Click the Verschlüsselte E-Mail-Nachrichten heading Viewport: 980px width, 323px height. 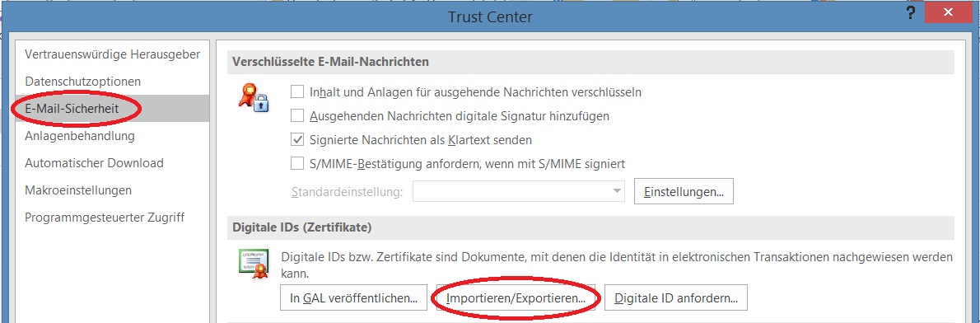point(330,62)
